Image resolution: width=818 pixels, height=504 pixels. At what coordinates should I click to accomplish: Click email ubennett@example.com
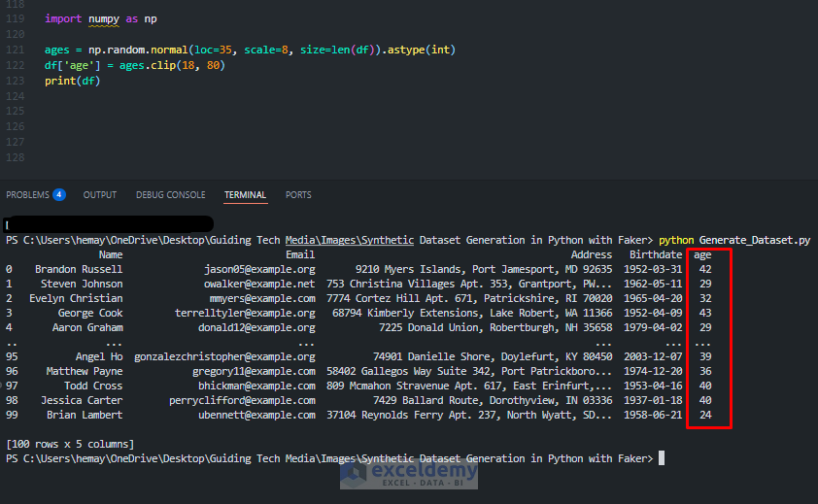click(256, 416)
